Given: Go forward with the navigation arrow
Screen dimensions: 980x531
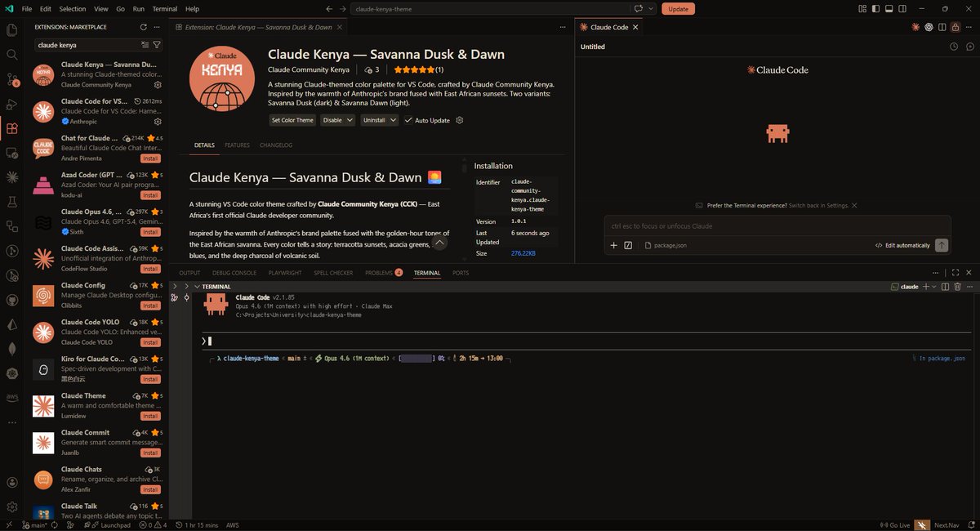Looking at the screenshot, I should coord(343,9).
